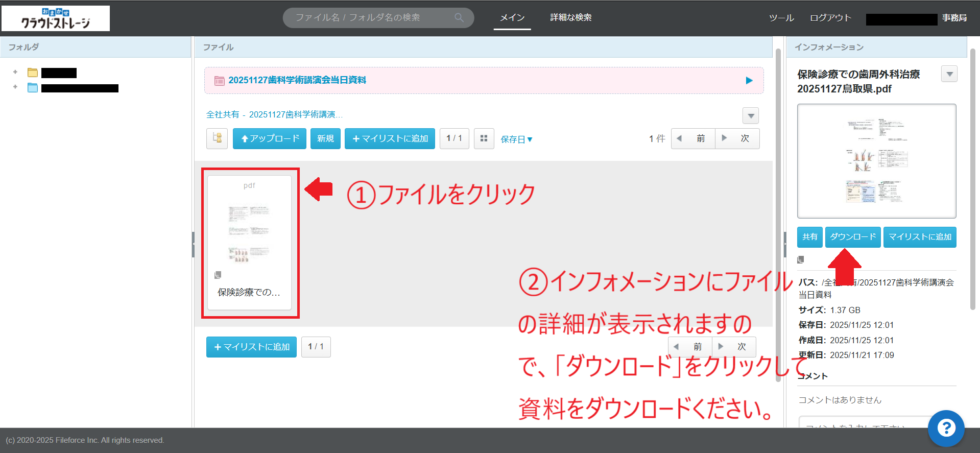Viewport: 980px width, 453px height.
Task: Open the 保存日 sort dropdown
Action: coord(516,139)
